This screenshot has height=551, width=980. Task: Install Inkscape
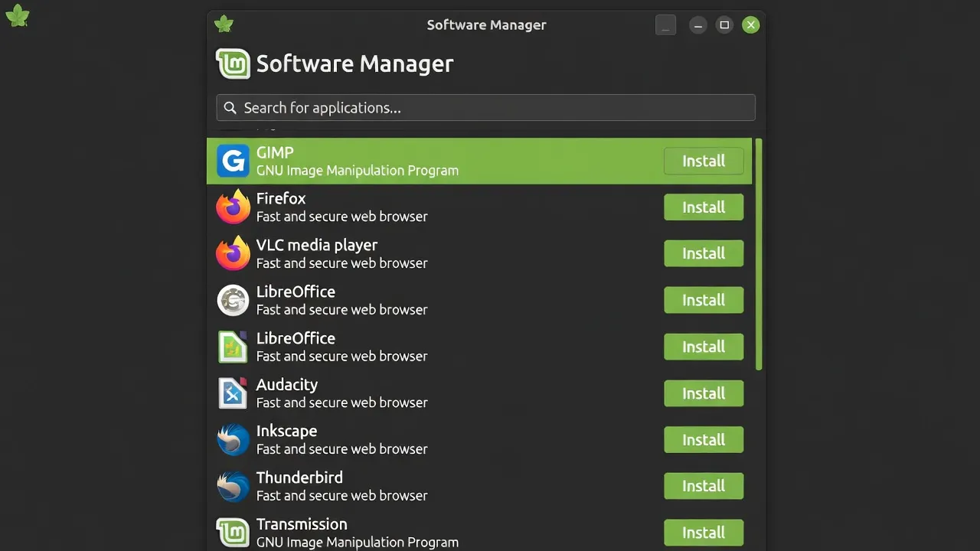coord(704,440)
